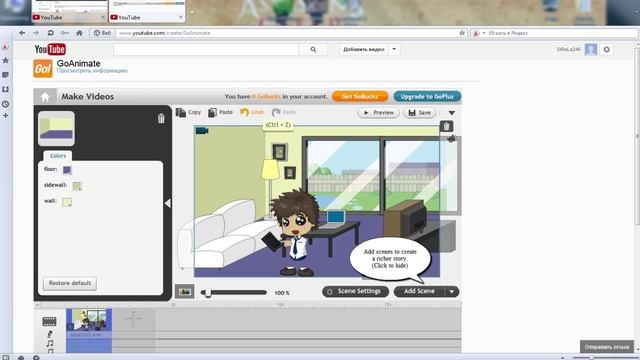
Task: Click the Preview button
Action: click(378, 113)
